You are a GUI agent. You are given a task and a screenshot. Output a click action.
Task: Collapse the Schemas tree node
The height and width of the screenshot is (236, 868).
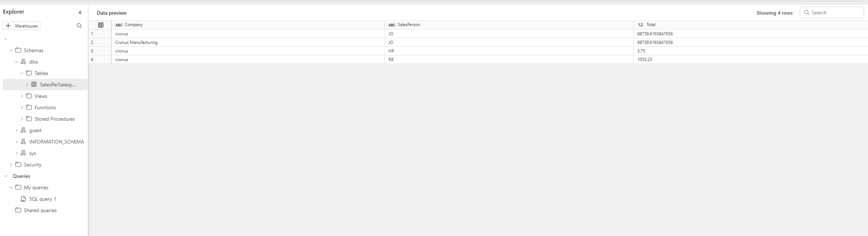coord(11,50)
